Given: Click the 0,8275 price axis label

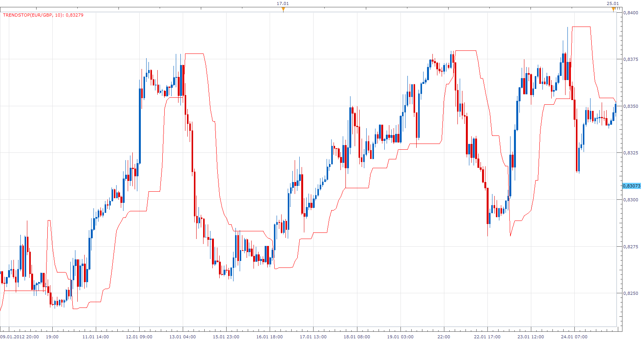Looking at the screenshot, I should (x=631, y=247).
